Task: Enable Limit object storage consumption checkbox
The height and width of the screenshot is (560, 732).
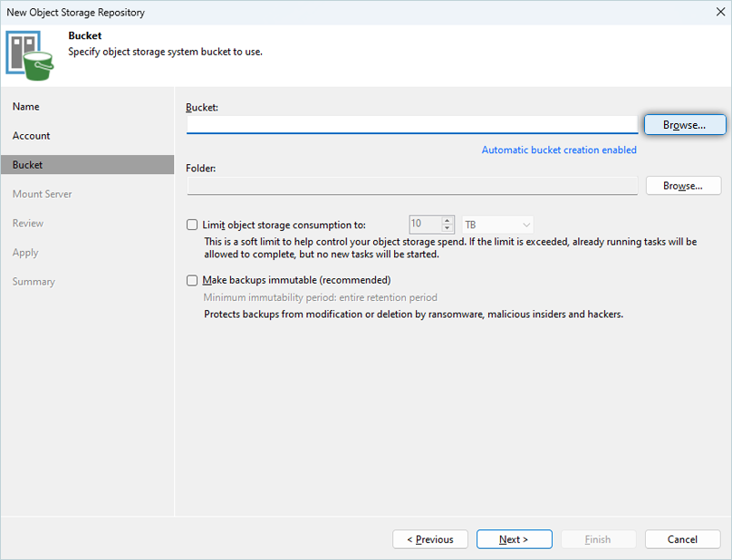Action: click(x=192, y=225)
